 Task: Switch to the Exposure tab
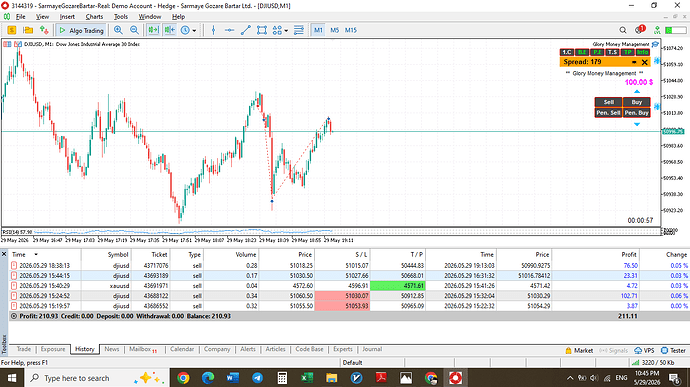point(53,349)
